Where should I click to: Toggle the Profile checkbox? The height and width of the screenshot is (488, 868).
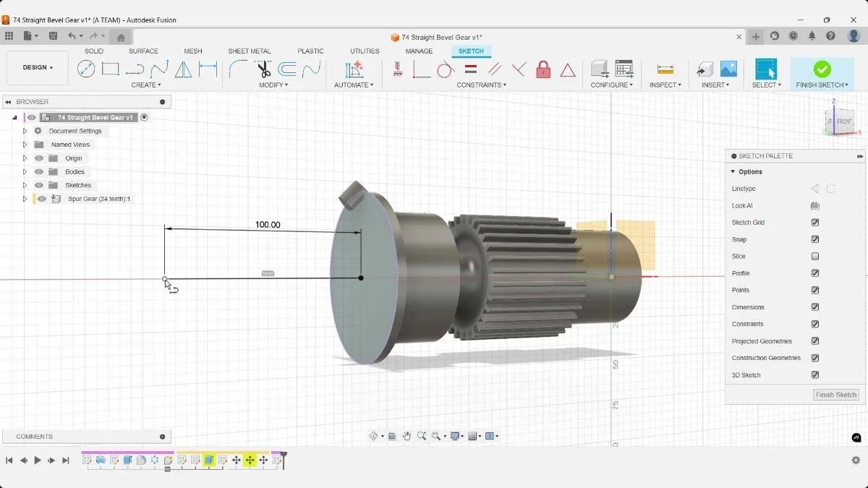tap(815, 273)
